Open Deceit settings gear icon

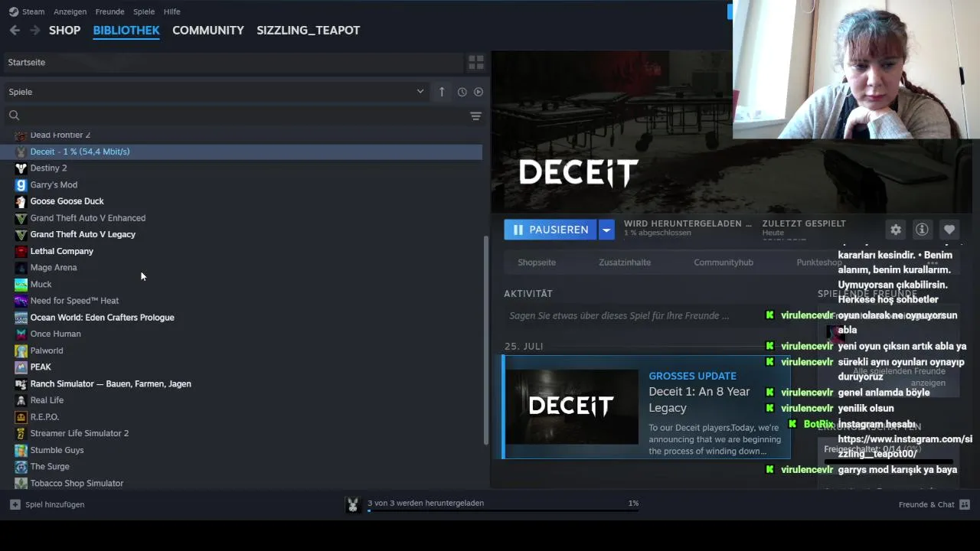pos(896,230)
